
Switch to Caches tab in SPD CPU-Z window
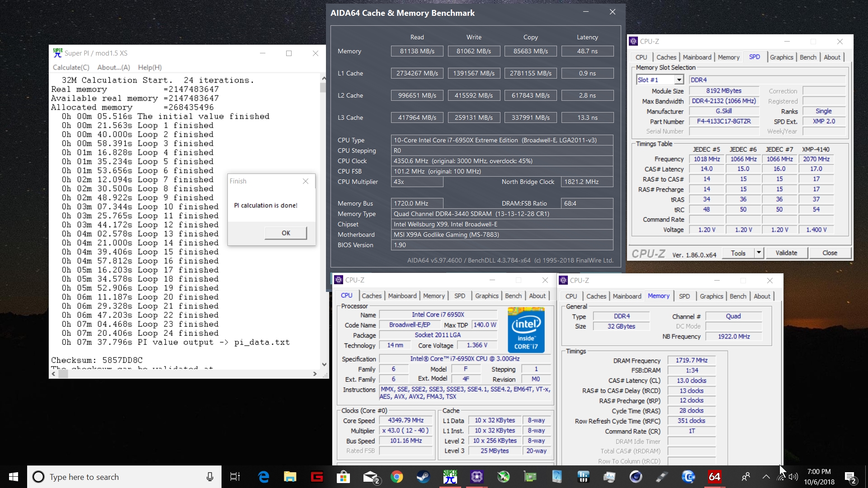click(666, 57)
